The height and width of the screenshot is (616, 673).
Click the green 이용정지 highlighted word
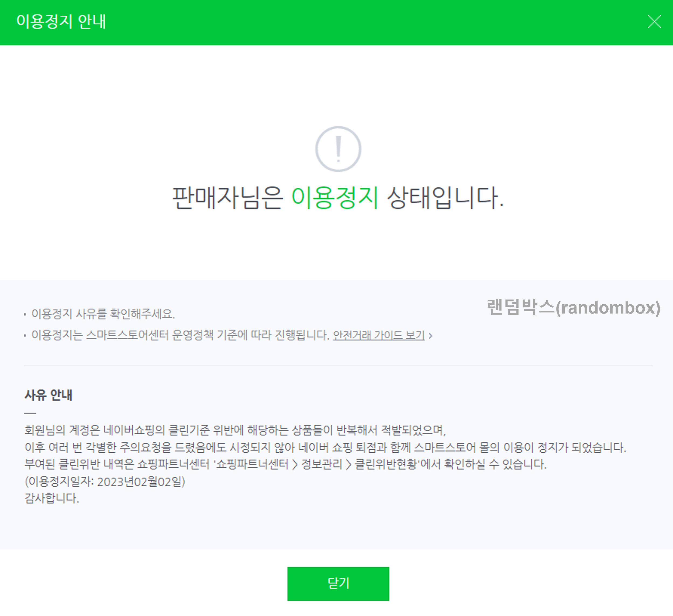pyautogui.click(x=335, y=198)
